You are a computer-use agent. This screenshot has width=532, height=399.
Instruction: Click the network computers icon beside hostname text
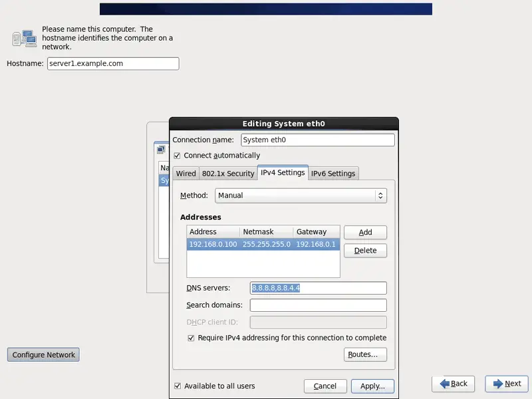click(x=24, y=38)
